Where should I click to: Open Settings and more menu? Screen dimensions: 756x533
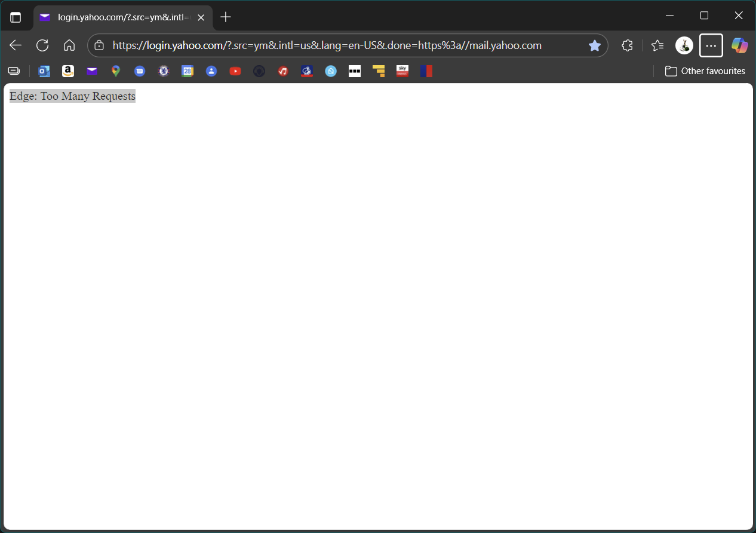click(711, 45)
